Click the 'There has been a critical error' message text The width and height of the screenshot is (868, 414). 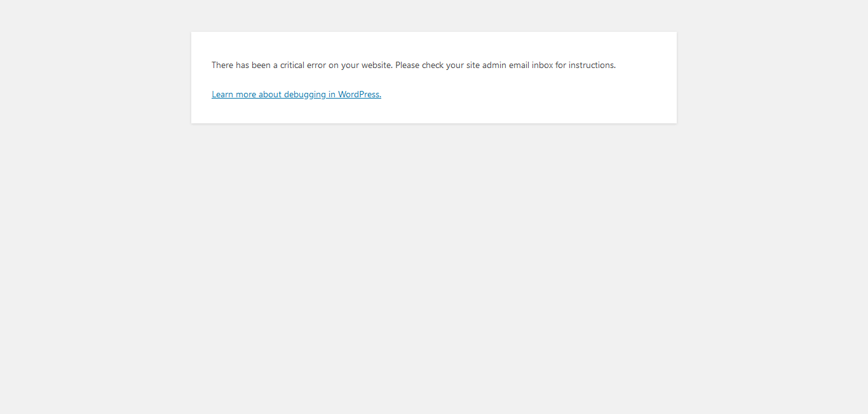pos(414,65)
